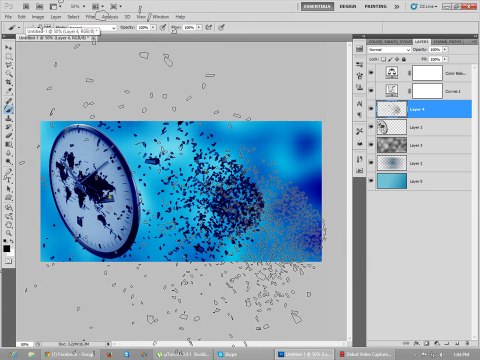Select the Move tool
480x360 pixels.
click(x=8, y=48)
